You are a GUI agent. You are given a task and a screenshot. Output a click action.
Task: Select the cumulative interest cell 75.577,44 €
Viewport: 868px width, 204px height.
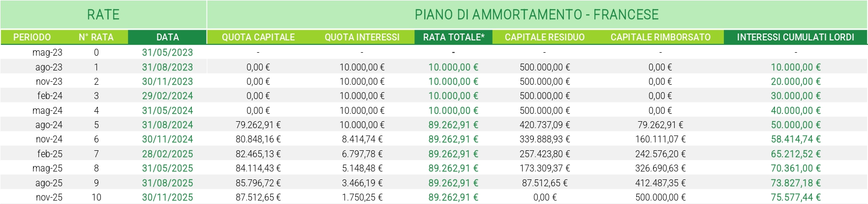click(x=795, y=197)
